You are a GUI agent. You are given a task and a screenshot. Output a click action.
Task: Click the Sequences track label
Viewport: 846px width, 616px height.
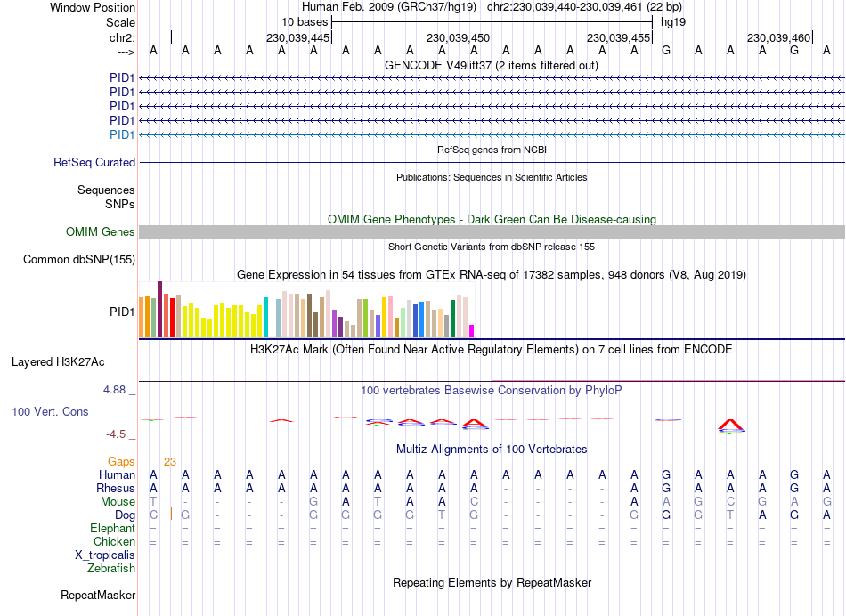click(106, 190)
